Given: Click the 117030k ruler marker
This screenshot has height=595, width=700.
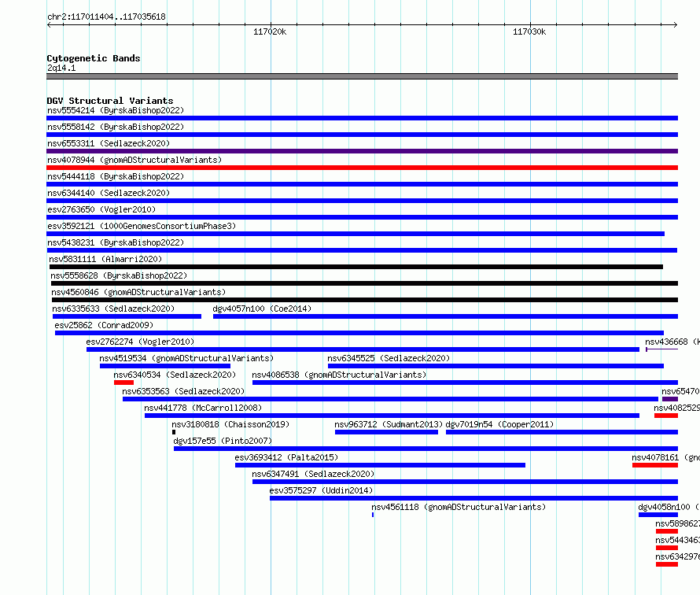Looking at the screenshot, I should click(529, 31).
